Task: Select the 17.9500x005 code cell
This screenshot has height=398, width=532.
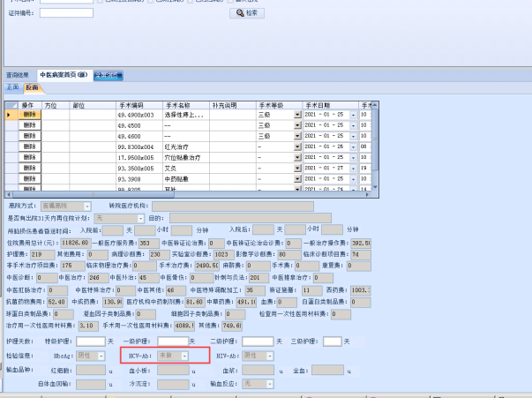Action: 139,157
